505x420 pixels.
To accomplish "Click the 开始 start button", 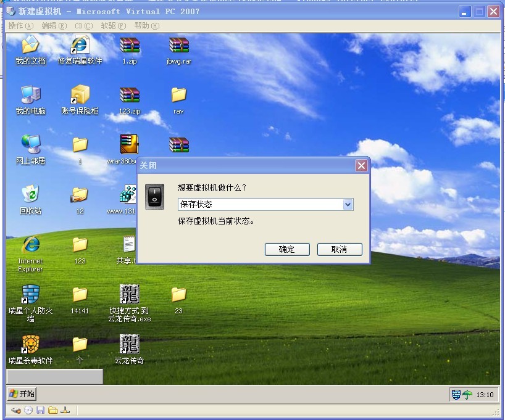I will coord(22,394).
